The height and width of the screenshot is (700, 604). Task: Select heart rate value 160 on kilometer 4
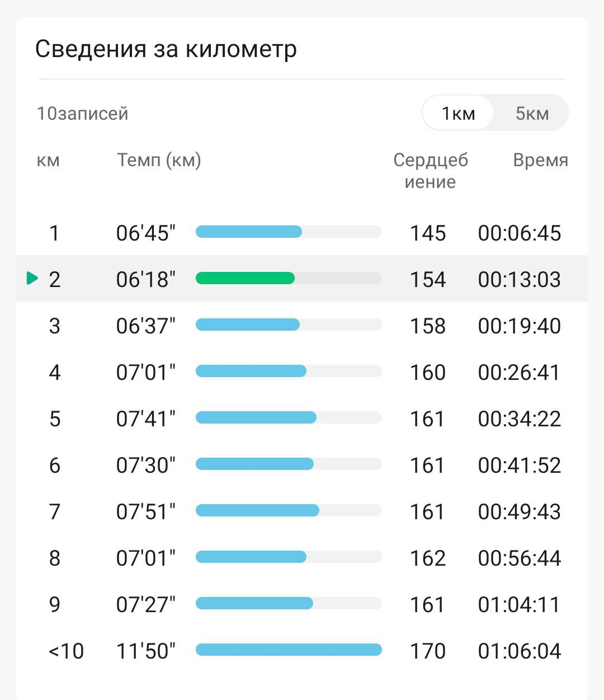click(428, 372)
